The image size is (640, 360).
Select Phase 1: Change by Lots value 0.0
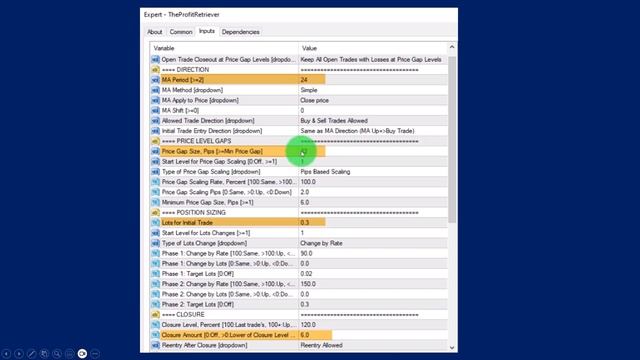[x=304, y=264]
